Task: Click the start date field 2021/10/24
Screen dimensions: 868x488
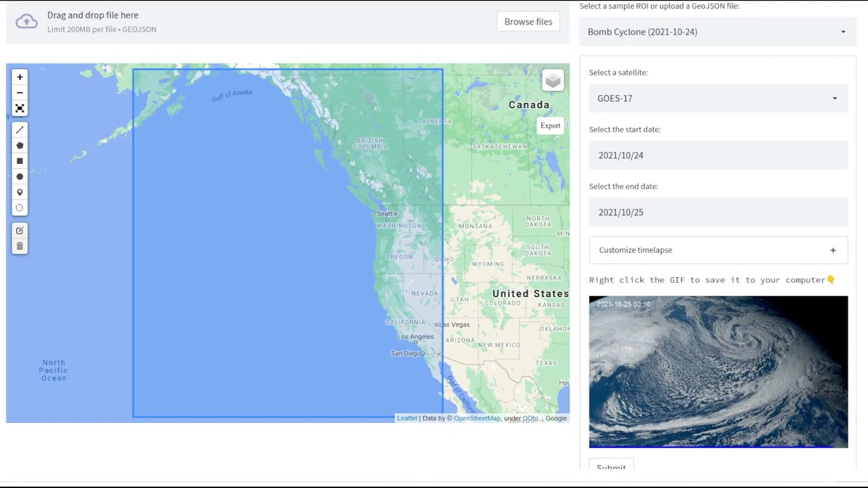Action: click(718, 155)
